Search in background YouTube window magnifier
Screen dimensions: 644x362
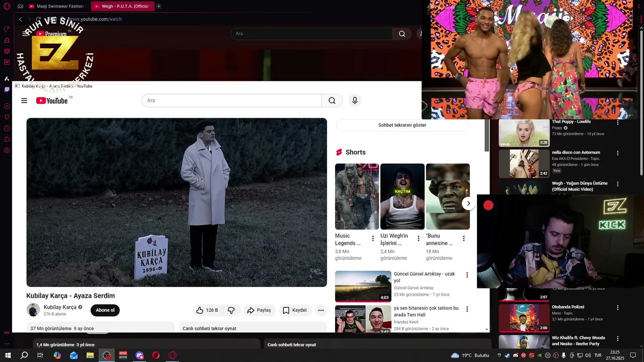coord(402,34)
